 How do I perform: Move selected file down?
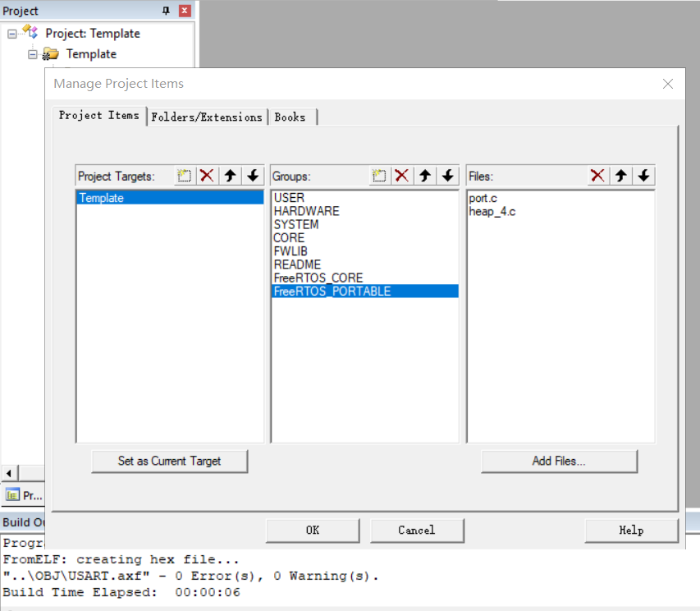[643, 176]
